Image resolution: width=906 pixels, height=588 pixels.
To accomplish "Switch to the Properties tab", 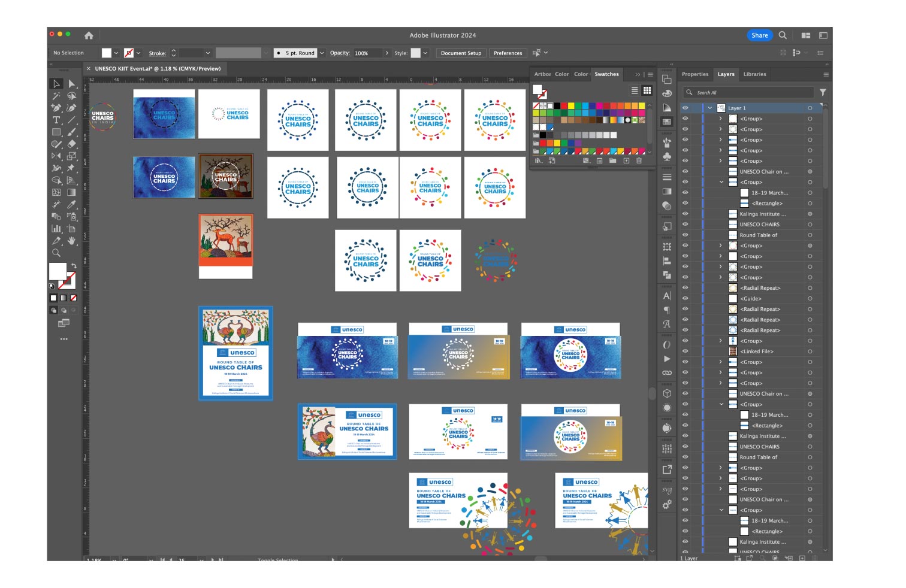I will [695, 74].
